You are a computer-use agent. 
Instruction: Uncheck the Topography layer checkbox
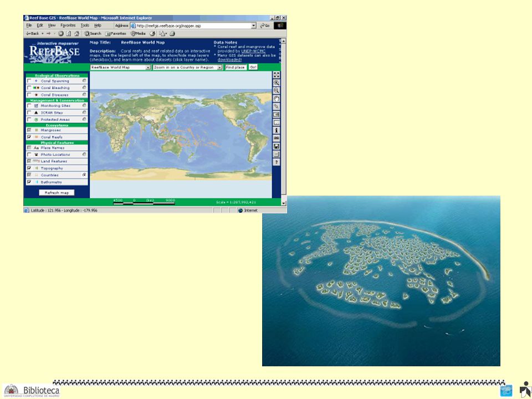pyautogui.click(x=29, y=168)
